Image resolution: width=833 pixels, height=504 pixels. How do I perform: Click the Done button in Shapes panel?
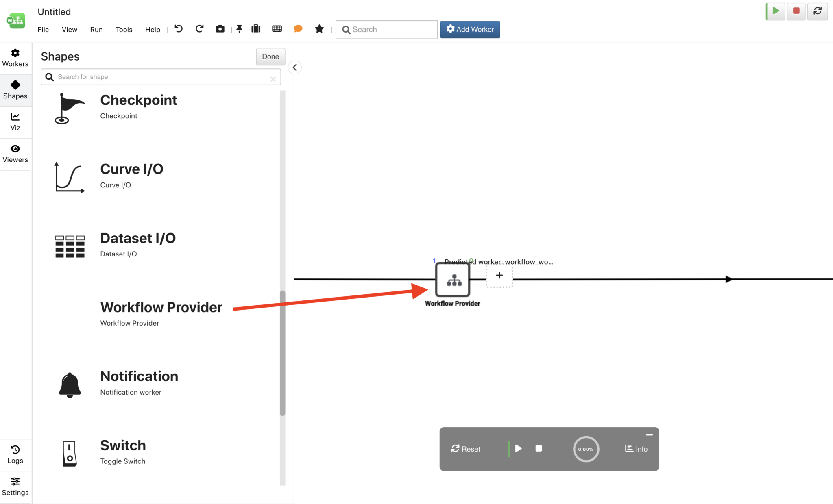click(270, 56)
